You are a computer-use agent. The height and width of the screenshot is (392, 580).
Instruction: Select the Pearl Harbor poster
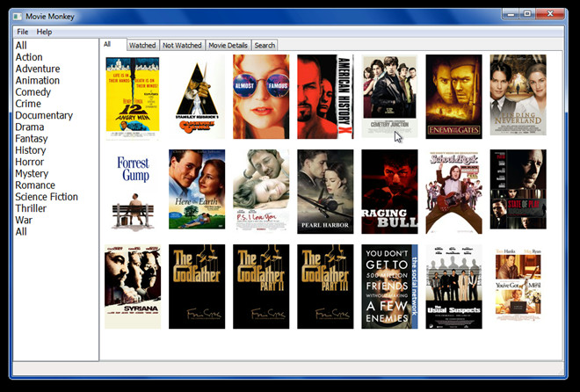tap(325, 192)
